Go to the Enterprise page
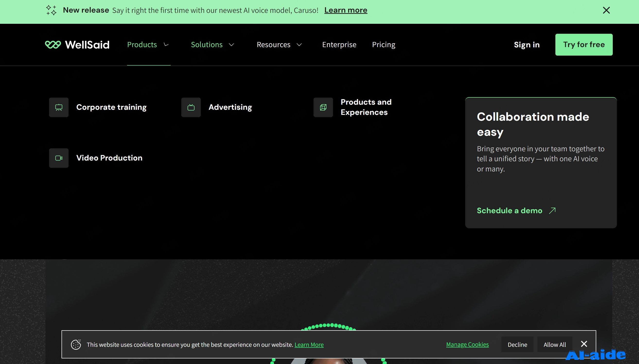Image resolution: width=639 pixels, height=364 pixels. click(x=339, y=44)
